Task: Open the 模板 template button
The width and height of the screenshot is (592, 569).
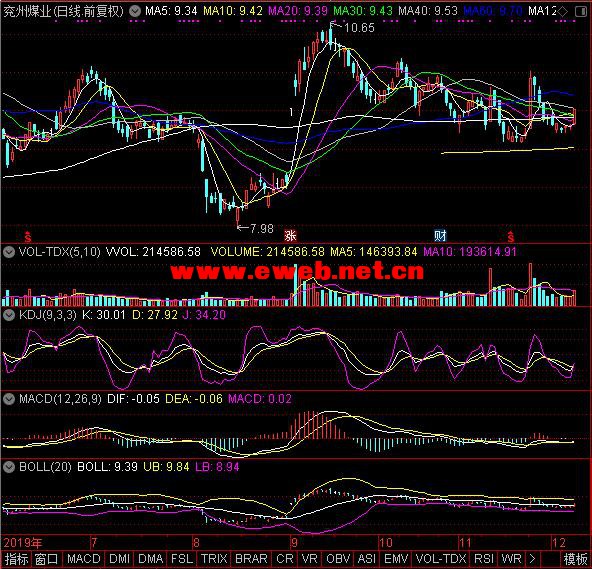Action: (575, 558)
